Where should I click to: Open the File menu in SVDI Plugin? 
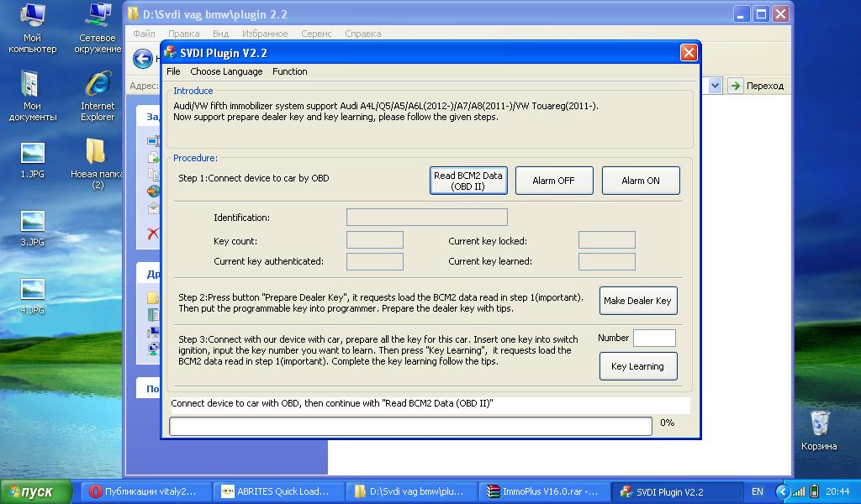pos(173,71)
